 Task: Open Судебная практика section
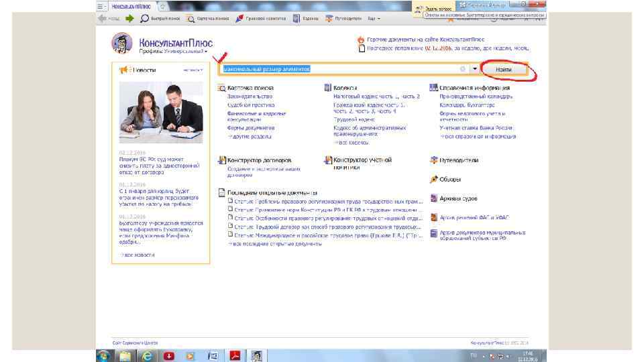(x=251, y=105)
